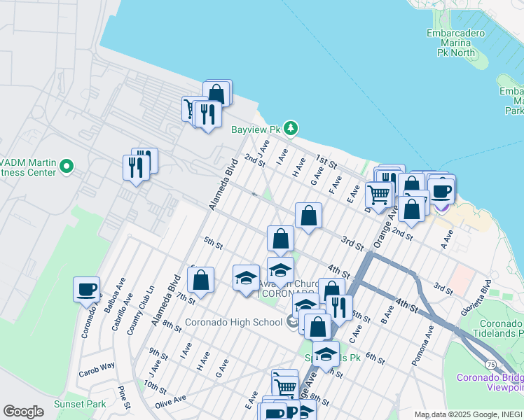Open the shopping bag marker on 3rd St near G Ave
This screenshot has width=524, height=420.
click(308, 217)
